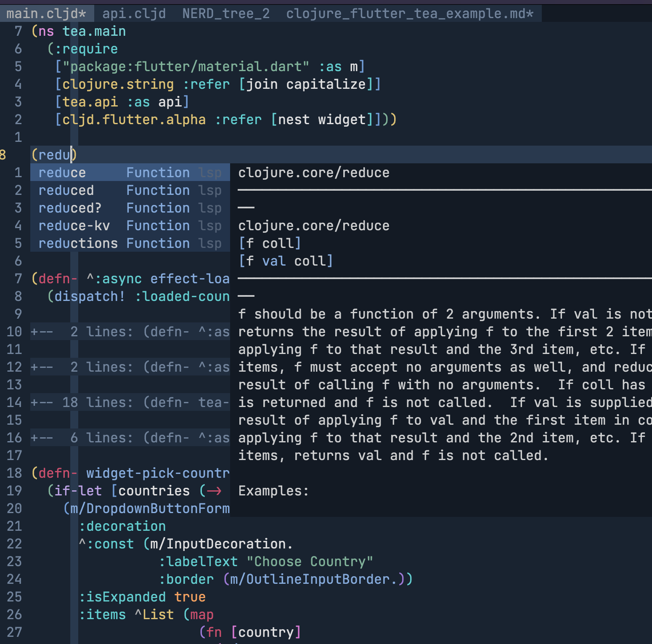Click the 'clojure.core/reduce' doc heading
The width and height of the screenshot is (652, 644).
click(314, 173)
